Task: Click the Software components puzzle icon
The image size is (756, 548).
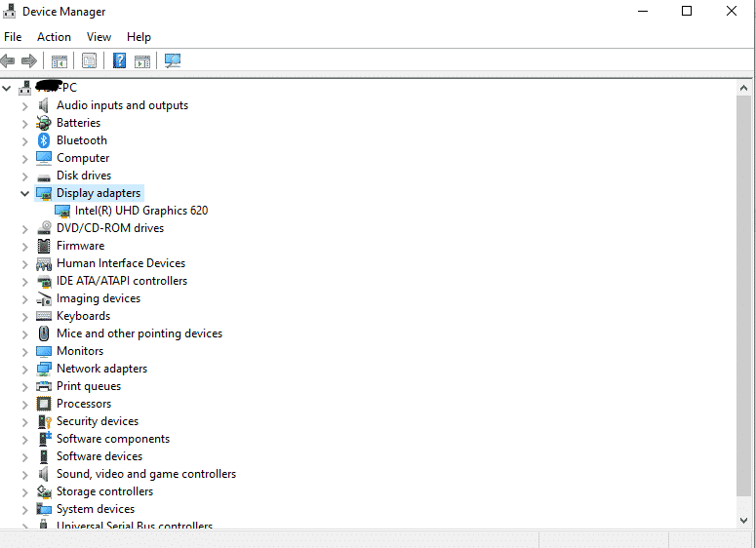Action: pyautogui.click(x=45, y=439)
